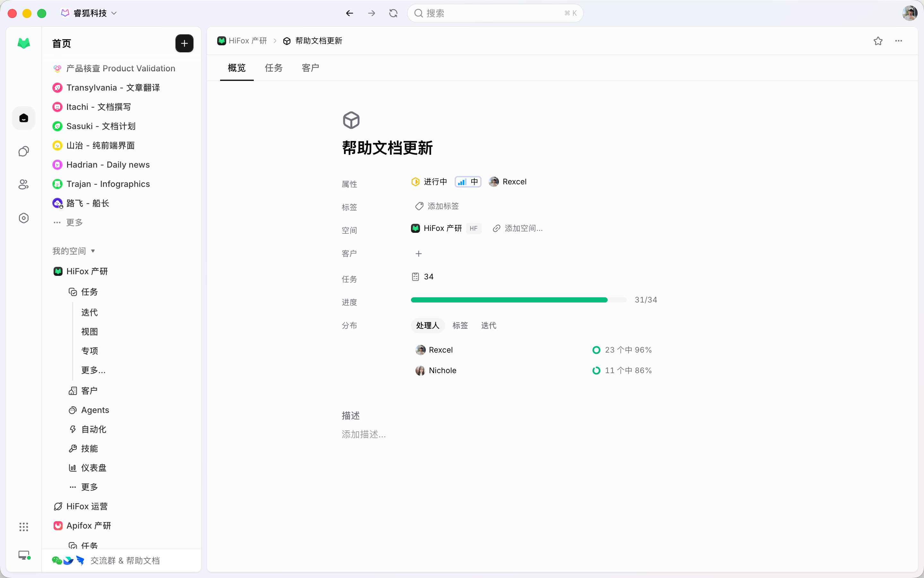Click the user avatar at top right
This screenshot has height=578, width=924.
tap(910, 13)
